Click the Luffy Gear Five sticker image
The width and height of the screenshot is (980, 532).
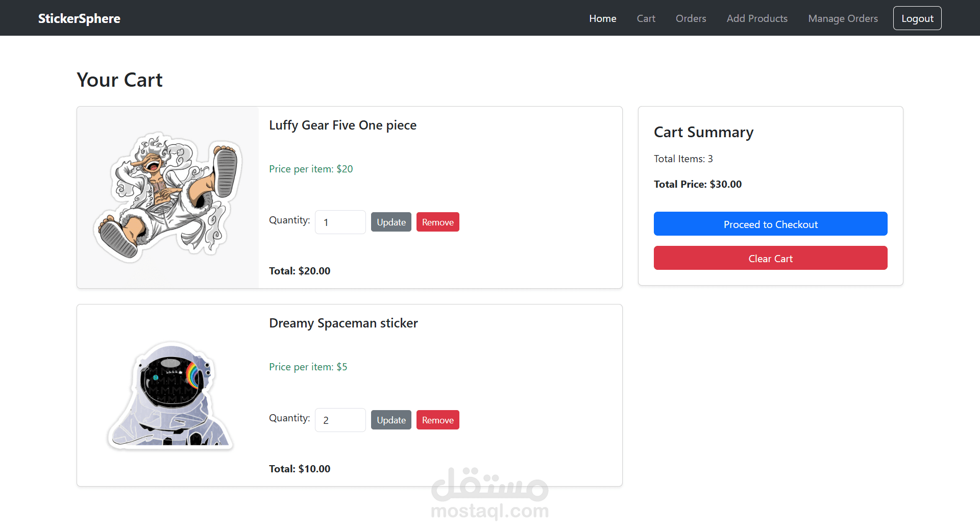point(168,197)
